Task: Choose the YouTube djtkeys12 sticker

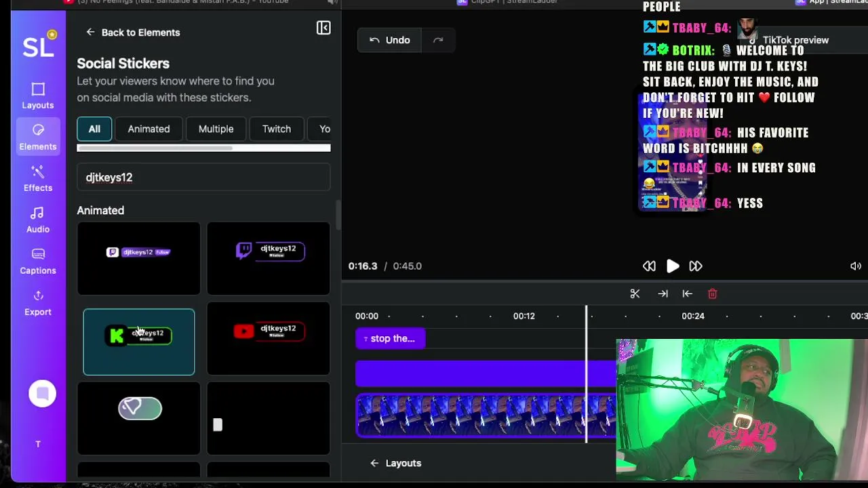Action: coord(269,338)
